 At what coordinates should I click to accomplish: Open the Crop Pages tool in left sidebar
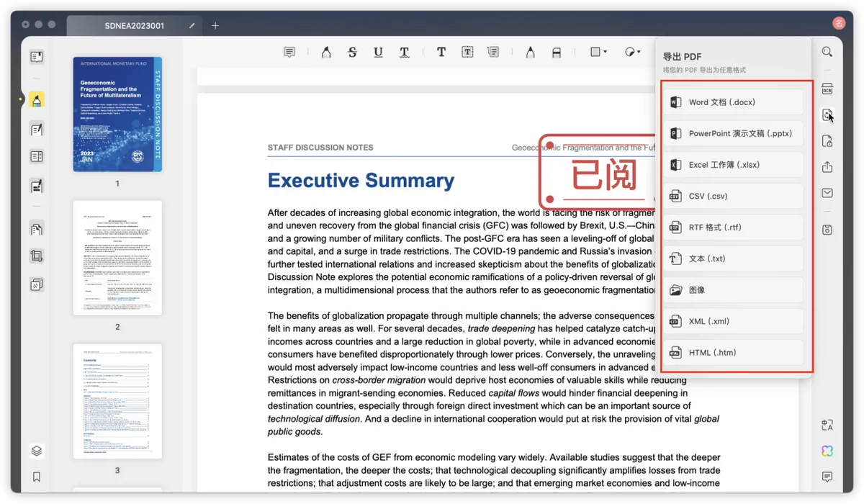coord(37,256)
